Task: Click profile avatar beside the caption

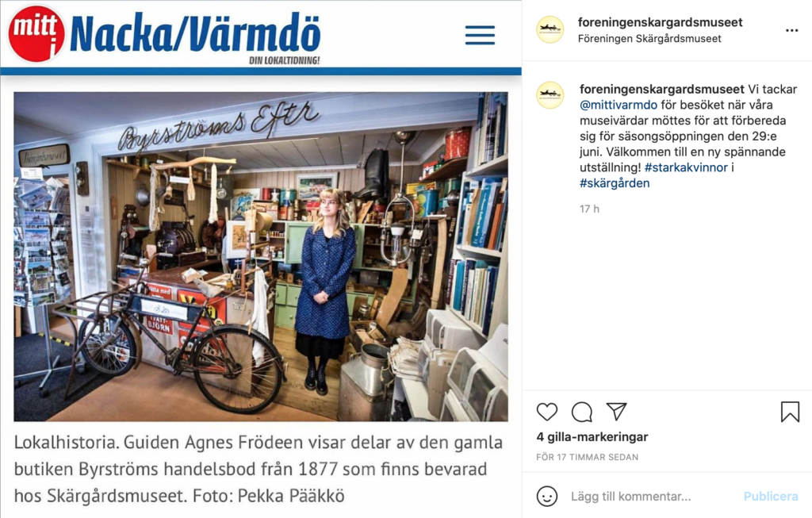Action: (x=550, y=95)
